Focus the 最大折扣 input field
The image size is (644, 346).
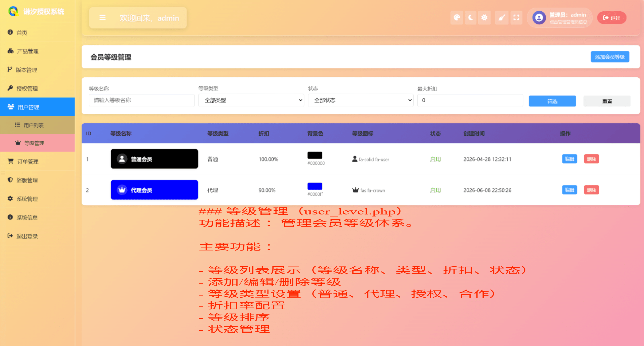[x=470, y=100]
